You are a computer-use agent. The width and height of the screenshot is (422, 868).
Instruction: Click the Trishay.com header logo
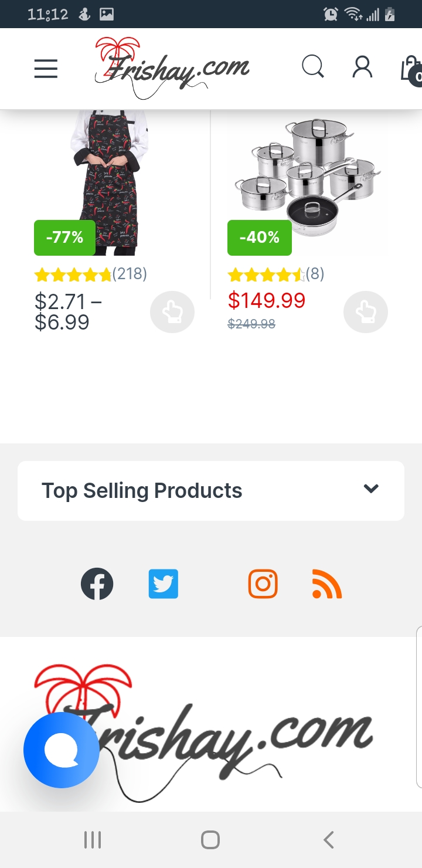[172, 68]
